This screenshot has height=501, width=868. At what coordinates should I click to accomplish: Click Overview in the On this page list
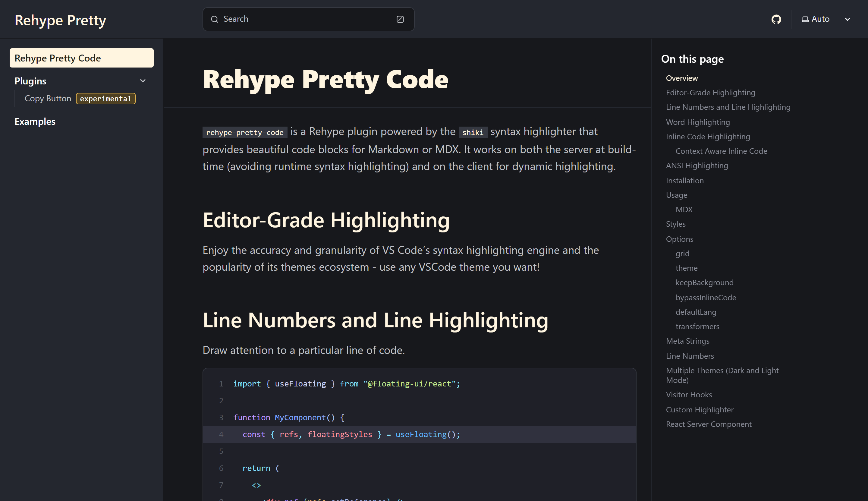(681, 78)
